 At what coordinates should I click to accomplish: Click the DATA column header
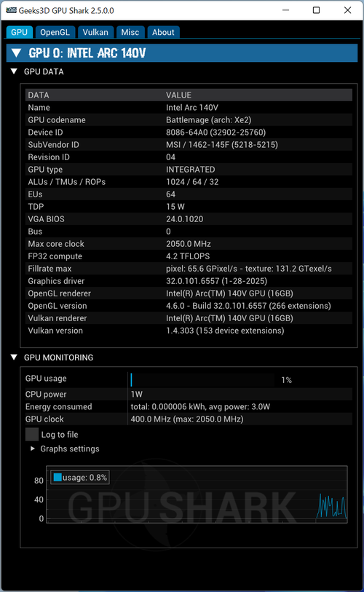coord(39,95)
